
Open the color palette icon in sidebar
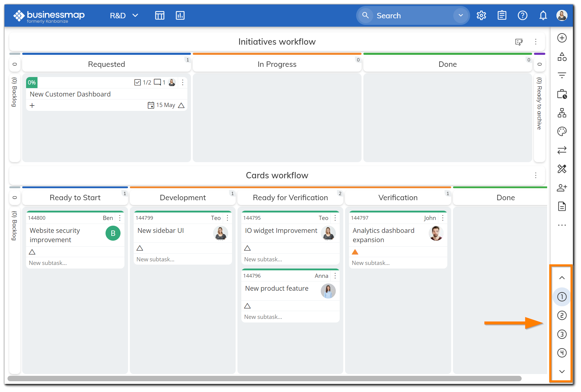pos(562,131)
